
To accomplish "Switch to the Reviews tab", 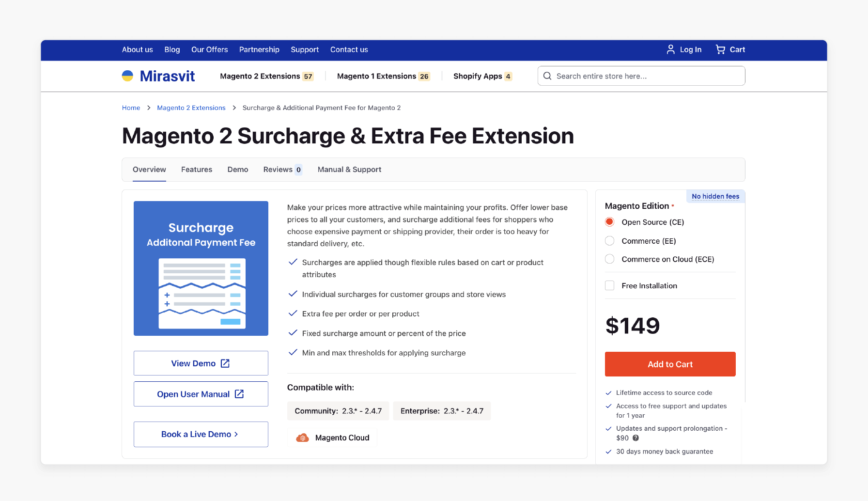I will (283, 170).
